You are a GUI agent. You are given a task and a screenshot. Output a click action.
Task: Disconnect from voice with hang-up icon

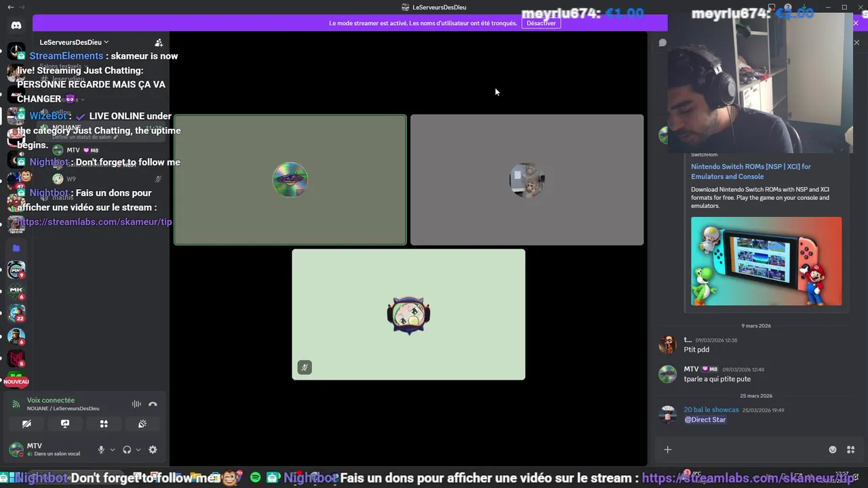pyautogui.click(x=153, y=404)
